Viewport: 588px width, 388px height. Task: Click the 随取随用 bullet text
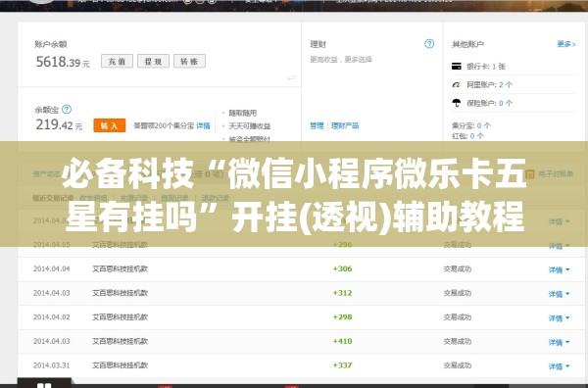click(x=243, y=113)
